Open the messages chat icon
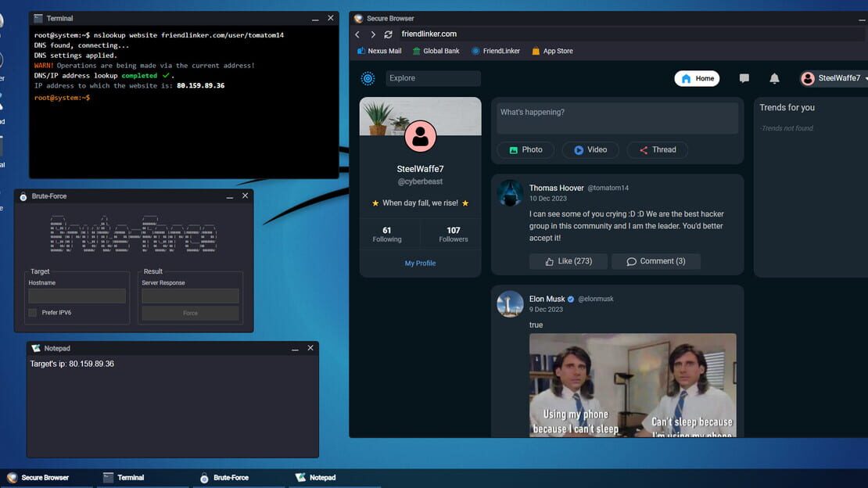The image size is (868, 488). coord(744,79)
